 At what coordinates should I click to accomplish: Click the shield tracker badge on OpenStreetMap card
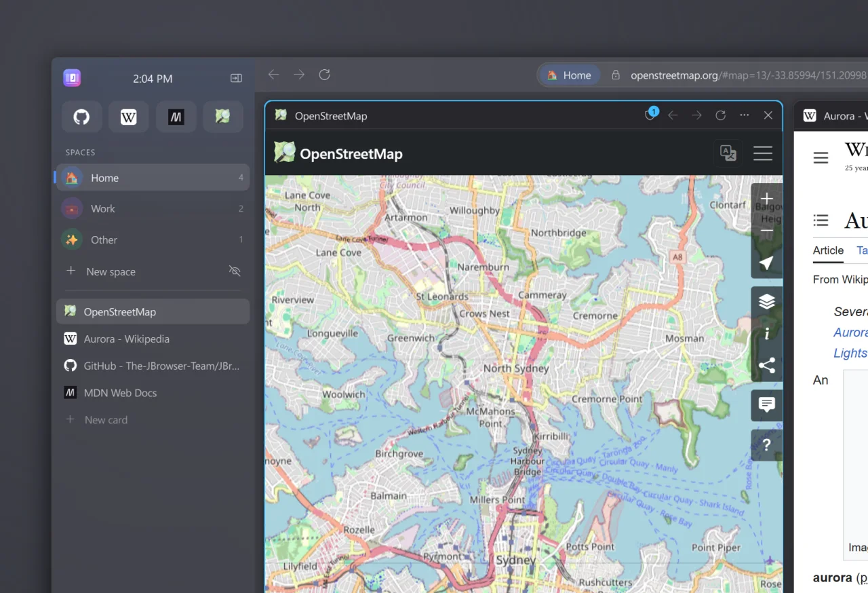coord(650,115)
